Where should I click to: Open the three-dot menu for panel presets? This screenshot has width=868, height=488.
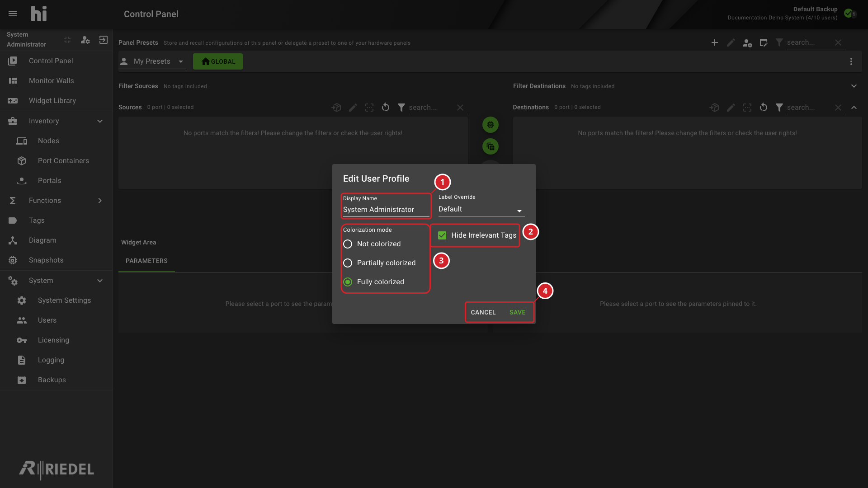tap(851, 61)
